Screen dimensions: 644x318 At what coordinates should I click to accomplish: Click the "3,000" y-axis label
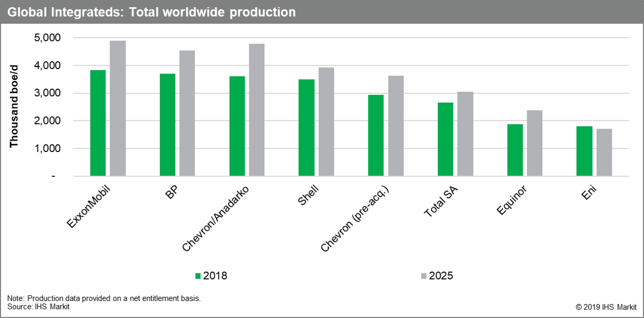48,93
